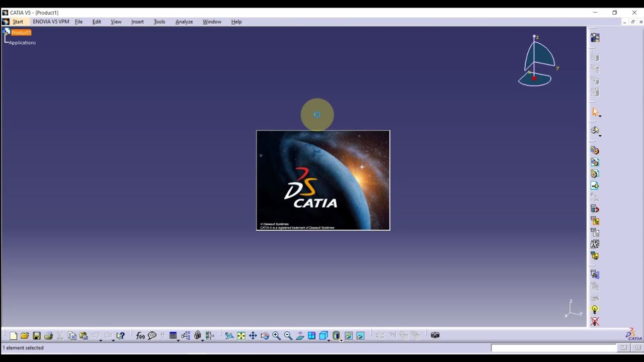Open the ENOVIA V5 VPM menu
644x362 pixels.
pos(51,22)
